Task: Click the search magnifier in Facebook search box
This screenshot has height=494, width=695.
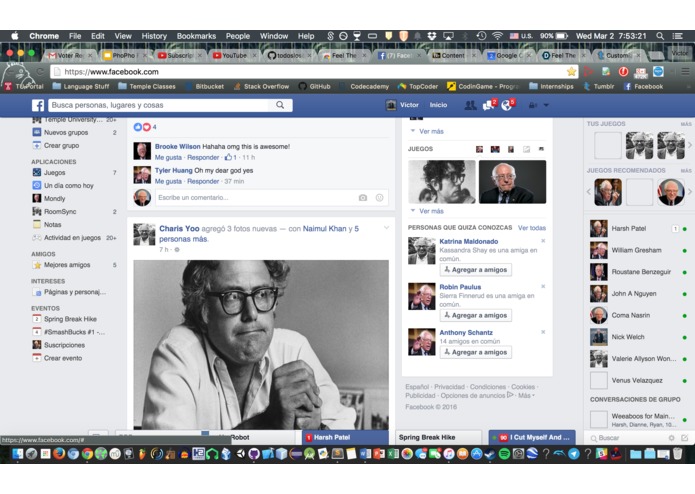Action: click(280, 105)
